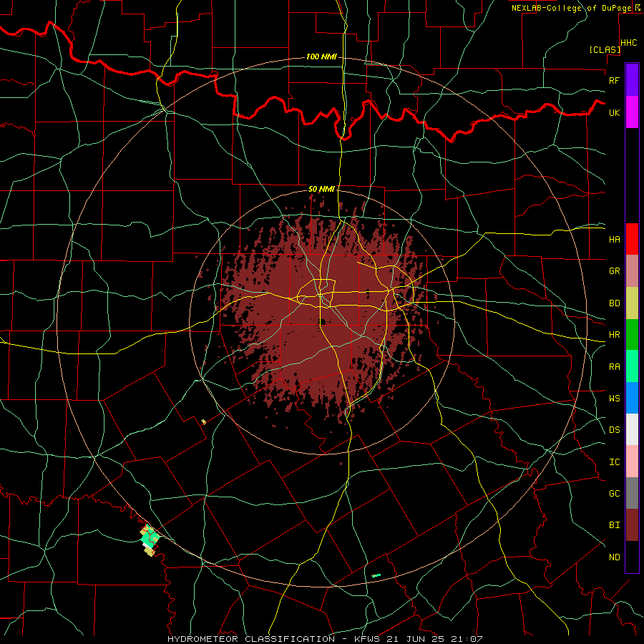Viewport: 644px width, 644px height.
Task: Select the WS blue legend swatch
Action: click(632, 398)
